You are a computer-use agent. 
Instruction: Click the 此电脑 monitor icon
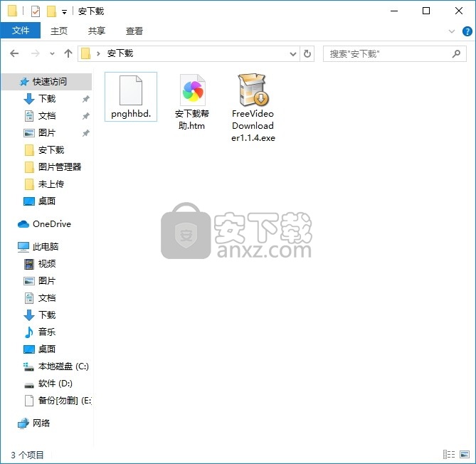click(x=23, y=247)
